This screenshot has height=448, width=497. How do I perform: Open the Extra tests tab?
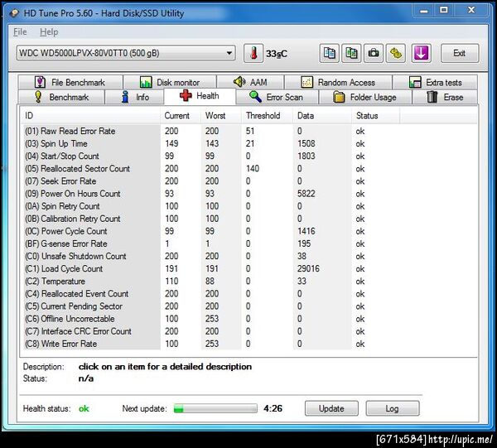pyautogui.click(x=435, y=82)
